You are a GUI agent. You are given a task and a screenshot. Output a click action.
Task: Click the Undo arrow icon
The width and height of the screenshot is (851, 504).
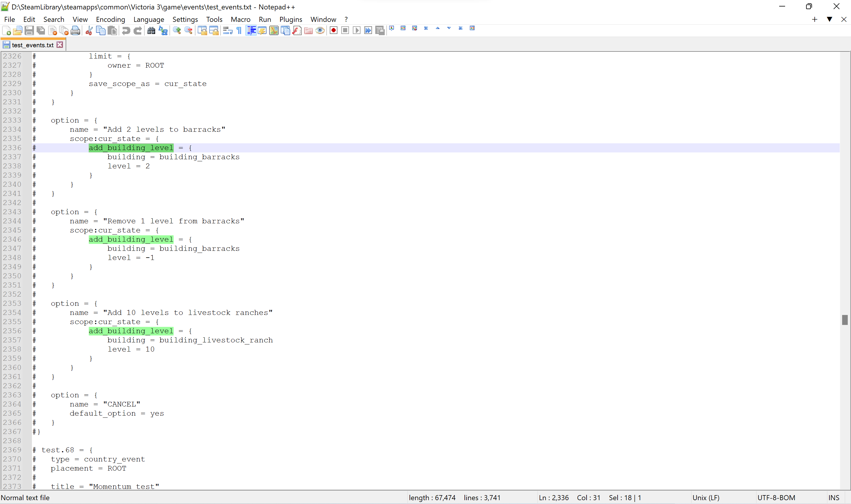pyautogui.click(x=126, y=30)
